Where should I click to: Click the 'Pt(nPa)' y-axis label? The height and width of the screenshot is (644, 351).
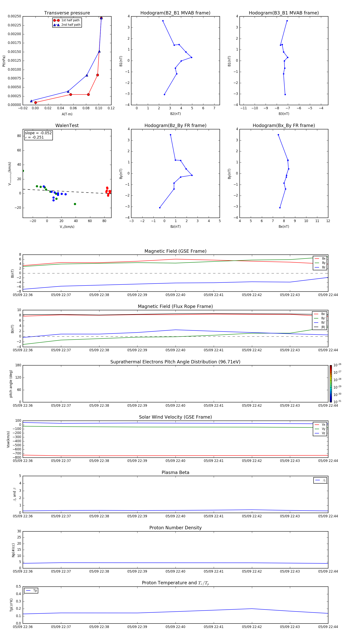coord(4,61)
